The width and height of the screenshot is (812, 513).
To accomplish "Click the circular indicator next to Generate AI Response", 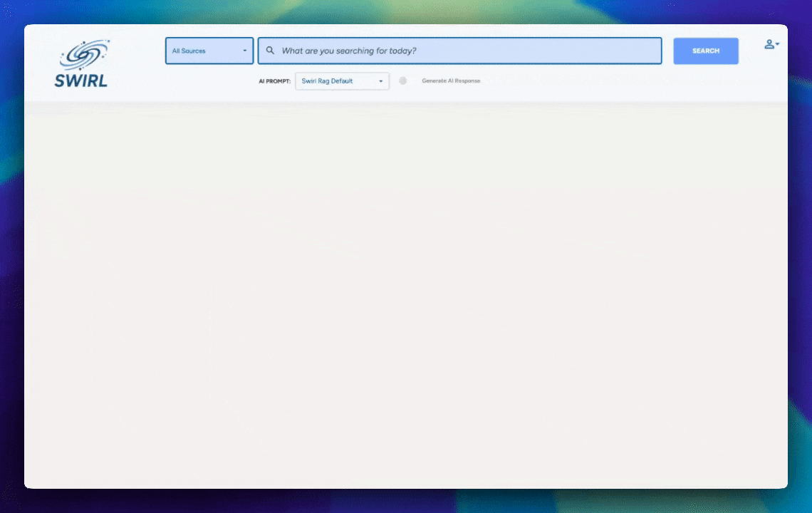I will (403, 81).
